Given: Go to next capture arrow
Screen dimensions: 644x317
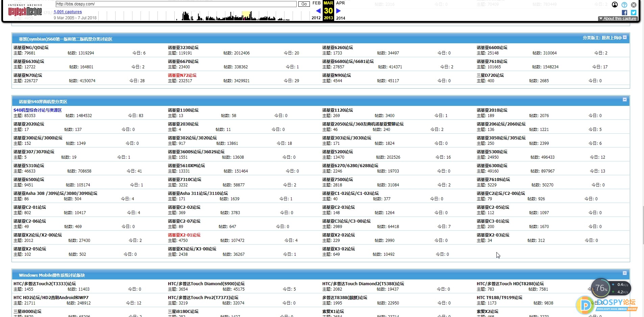Looking at the screenshot, I should (x=338, y=11).
